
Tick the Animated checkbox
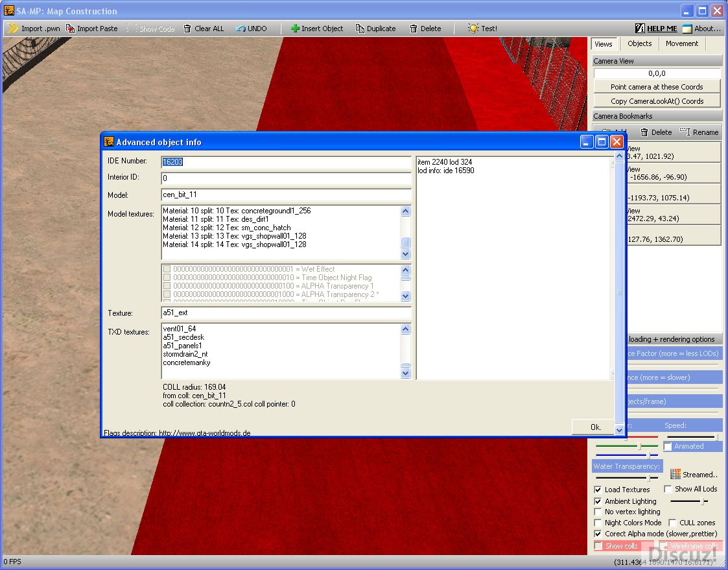668,446
